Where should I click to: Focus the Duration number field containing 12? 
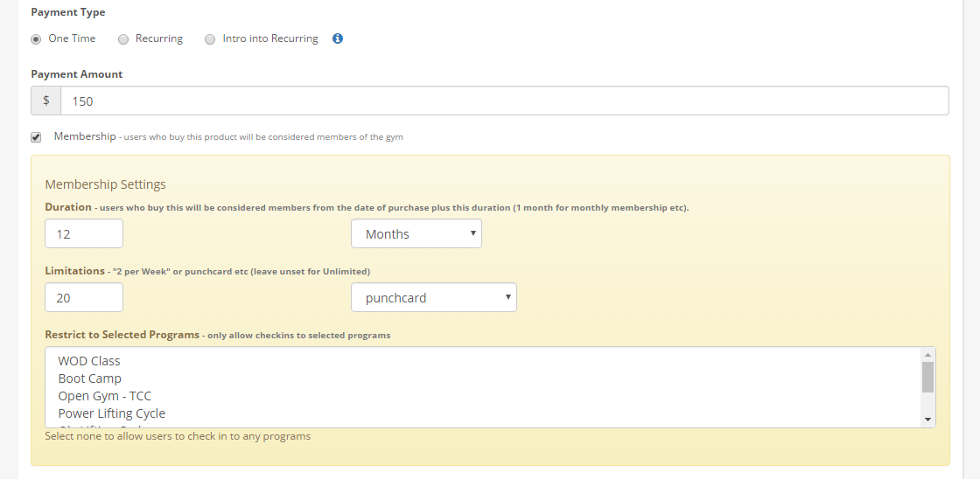click(84, 233)
